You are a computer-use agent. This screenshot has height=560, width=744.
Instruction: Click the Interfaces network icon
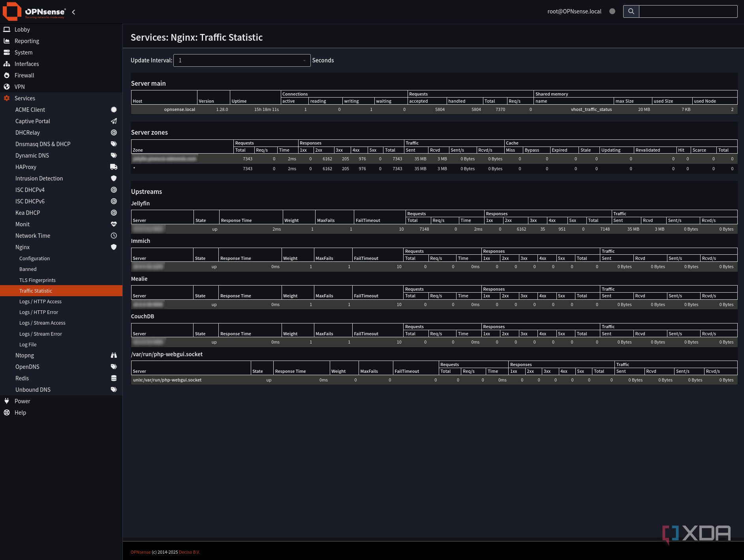pos(7,64)
